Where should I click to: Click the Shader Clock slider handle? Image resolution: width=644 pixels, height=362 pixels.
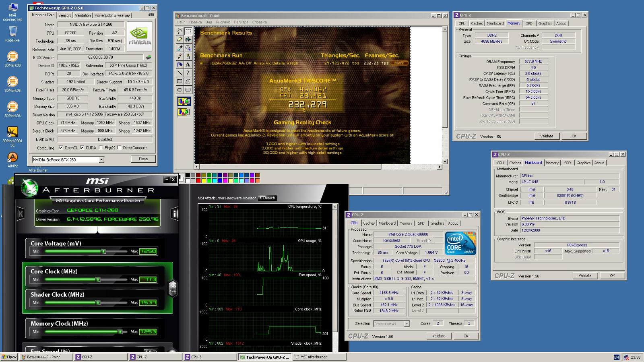98,302
